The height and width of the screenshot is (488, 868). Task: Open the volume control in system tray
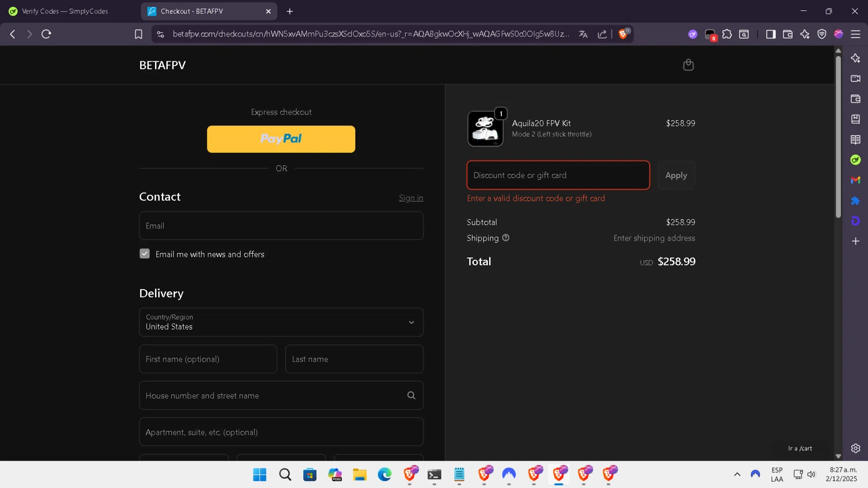(811, 474)
